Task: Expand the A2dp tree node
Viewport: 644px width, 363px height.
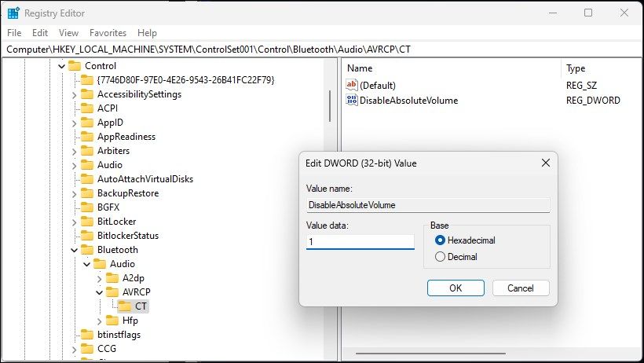Action: pos(99,278)
